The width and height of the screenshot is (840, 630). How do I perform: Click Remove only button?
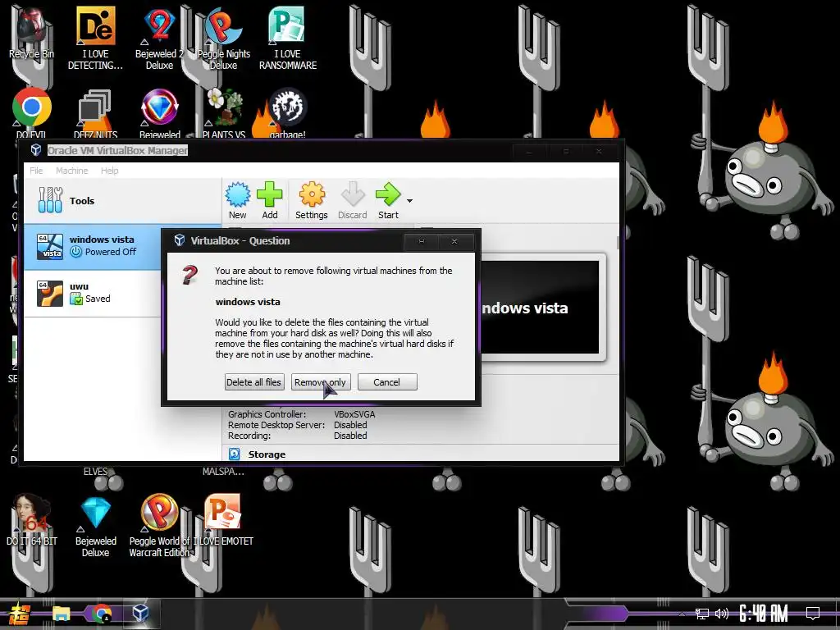pos(321,382)
